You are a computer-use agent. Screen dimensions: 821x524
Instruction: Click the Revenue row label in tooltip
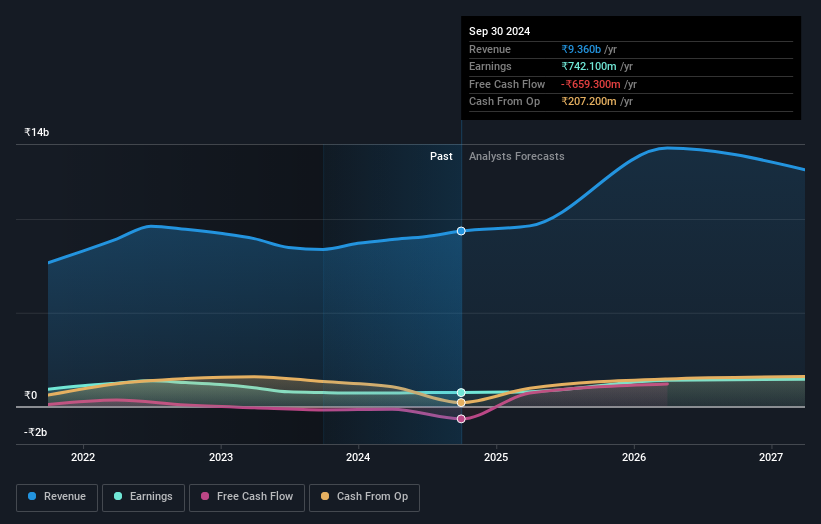click(x=490, y=49)
